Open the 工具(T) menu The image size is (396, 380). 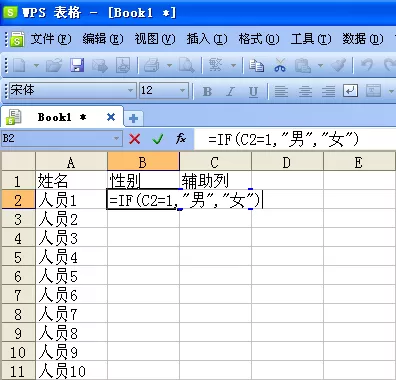(311, 39)
